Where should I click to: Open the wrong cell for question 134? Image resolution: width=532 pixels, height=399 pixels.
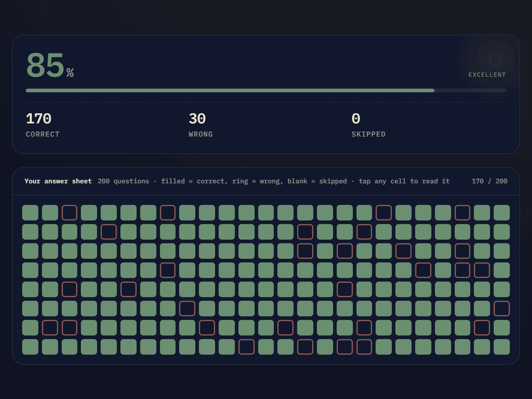tap(187, 309)
